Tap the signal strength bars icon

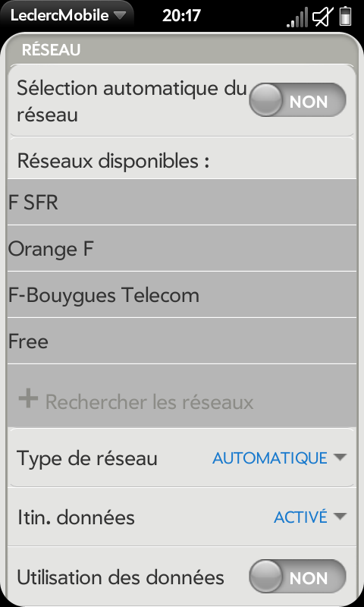tap(297, 17)
